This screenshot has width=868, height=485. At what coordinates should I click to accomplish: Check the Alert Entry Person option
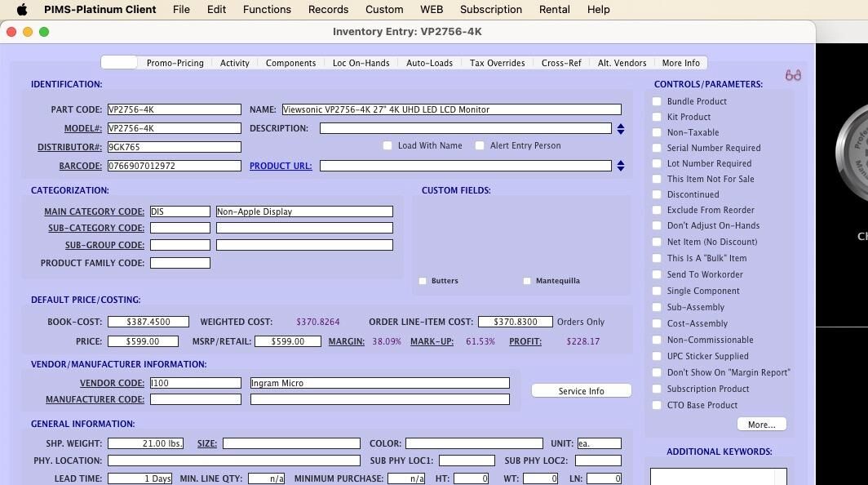480,146
